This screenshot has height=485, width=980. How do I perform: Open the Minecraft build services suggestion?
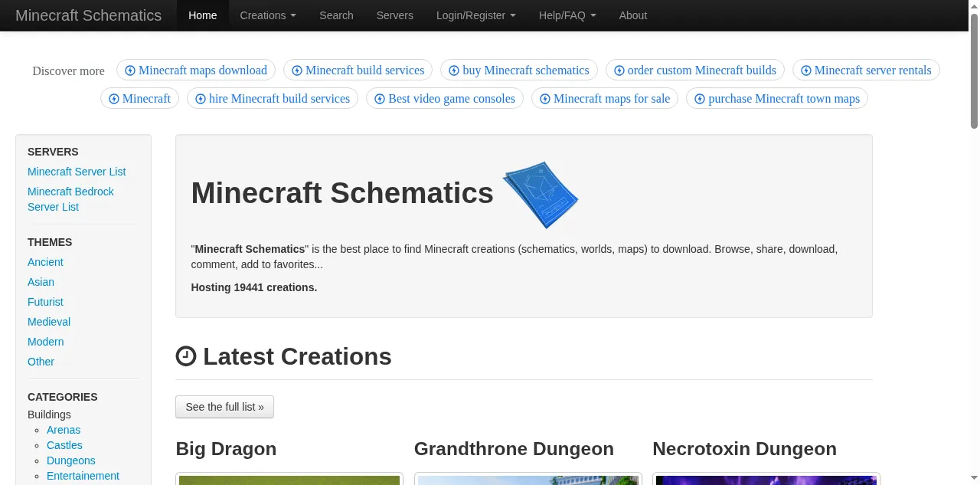coord(358,70)
